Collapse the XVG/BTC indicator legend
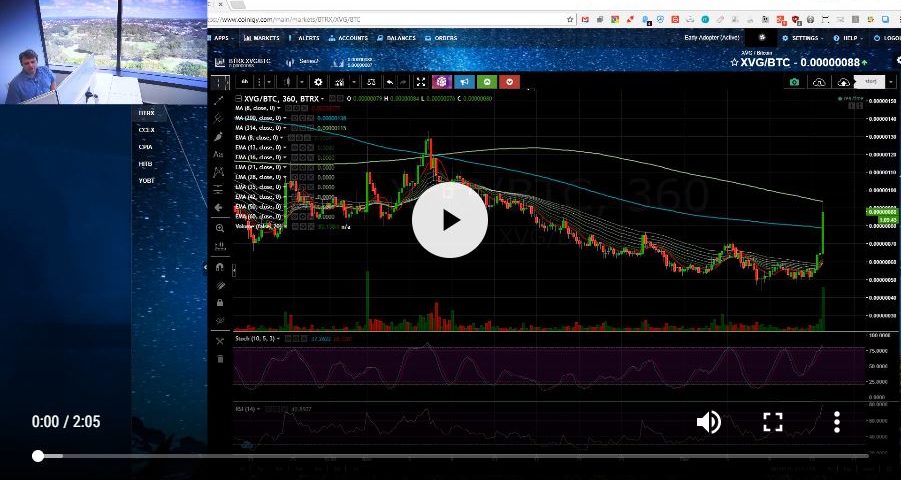Viewport: 902px width, 480px height. tap(236, 99)
